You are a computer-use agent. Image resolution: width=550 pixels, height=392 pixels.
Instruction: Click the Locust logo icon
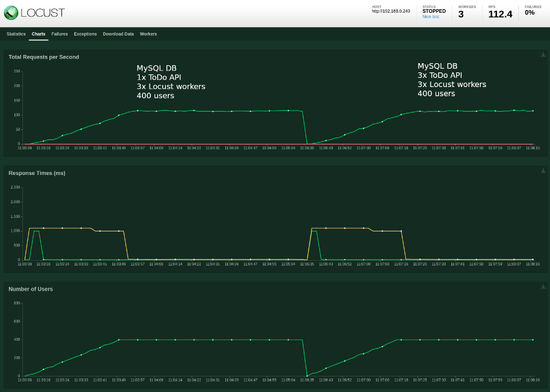(11, 13)
